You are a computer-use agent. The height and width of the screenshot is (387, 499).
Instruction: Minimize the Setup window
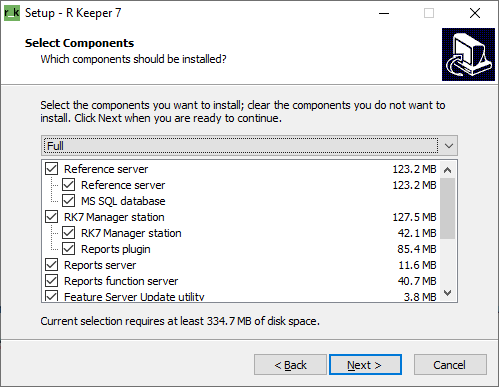point(384,13)
